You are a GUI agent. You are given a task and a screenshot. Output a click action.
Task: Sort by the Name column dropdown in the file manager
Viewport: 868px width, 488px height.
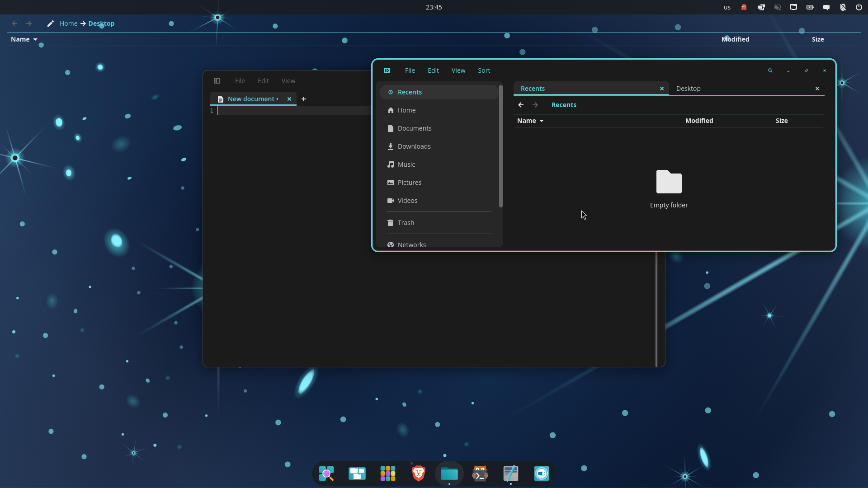click(530, 121)
